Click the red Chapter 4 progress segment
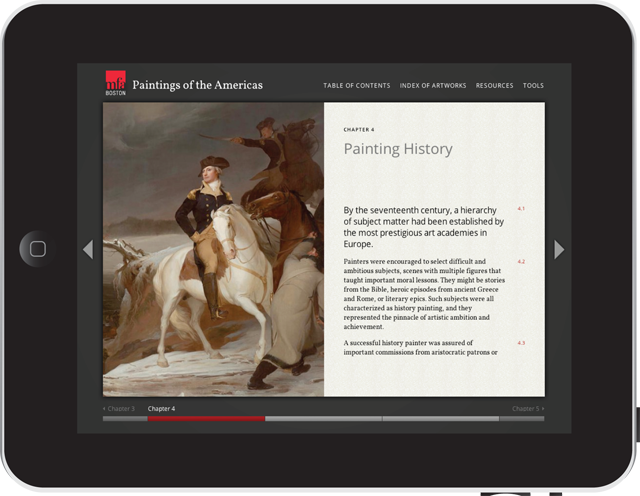Image resolution: width=640 pixels, height=496 pixels. click(x=206, y=419)
